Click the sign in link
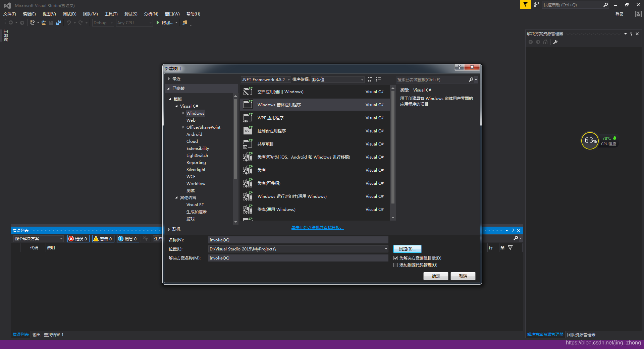This screenshot has width=644, height=349. click(x=620, y=14)
